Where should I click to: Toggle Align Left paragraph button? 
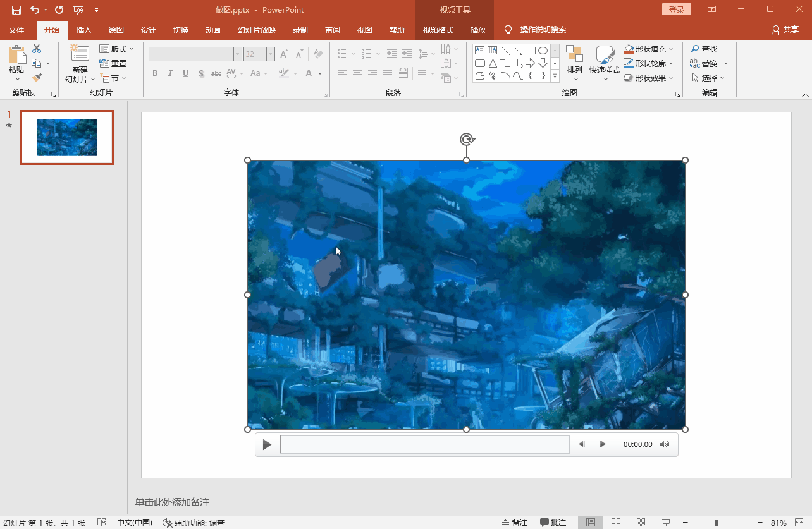(x=342, y=73)
